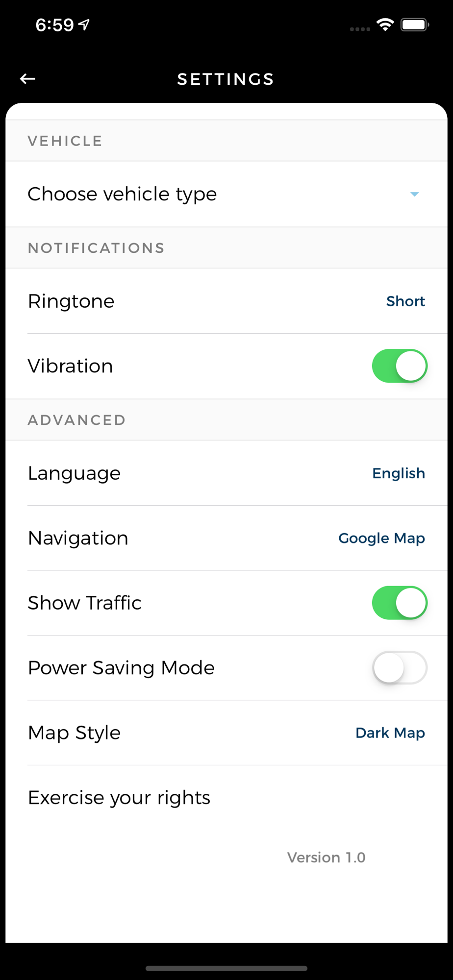Tap the Version 1.0 text
The width and height of the screenshot is (453, 980).
pyautogui.click(x=326, y=857)
